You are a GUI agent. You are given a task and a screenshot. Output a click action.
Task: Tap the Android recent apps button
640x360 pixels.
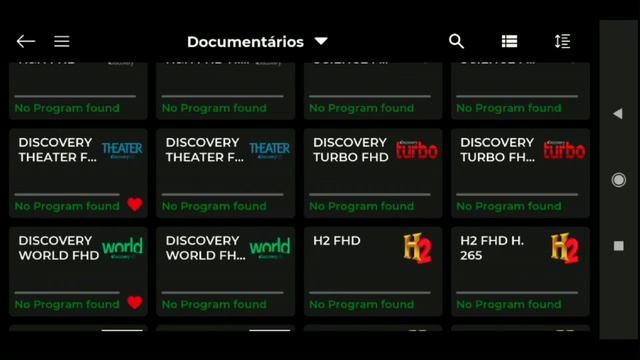pos(618,246)
